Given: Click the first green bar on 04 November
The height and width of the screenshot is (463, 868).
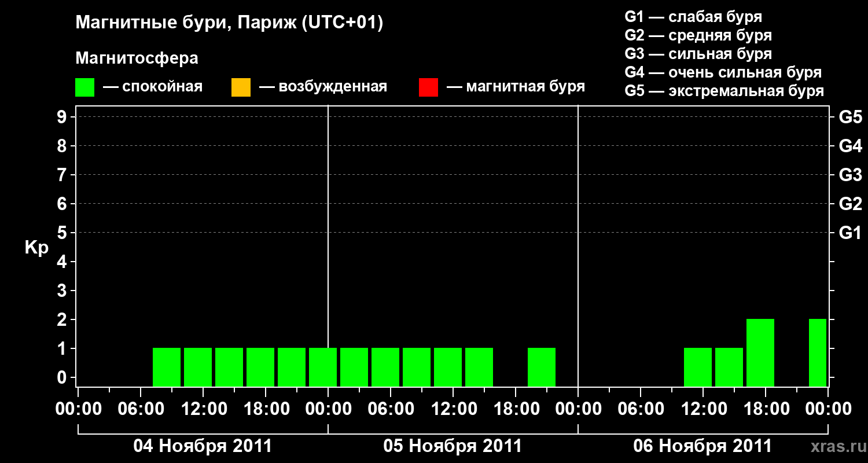Looking at the screenshot, I should click(x=167, y=367).
